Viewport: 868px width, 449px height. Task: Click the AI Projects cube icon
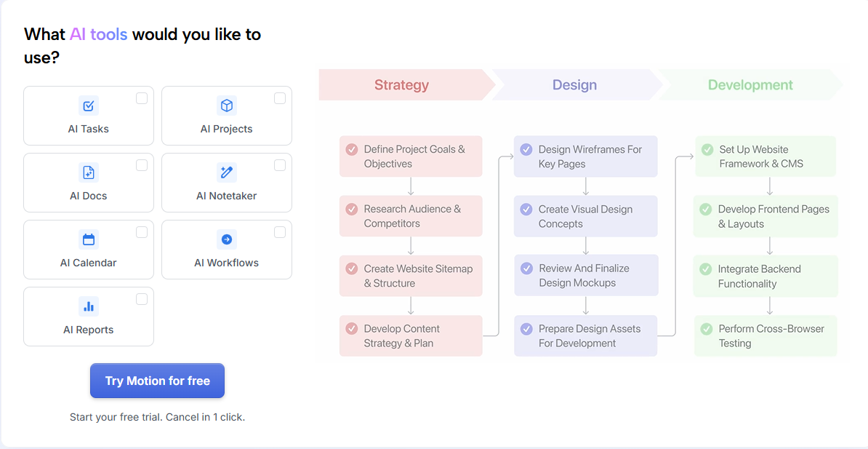click(x=227, y=106)
